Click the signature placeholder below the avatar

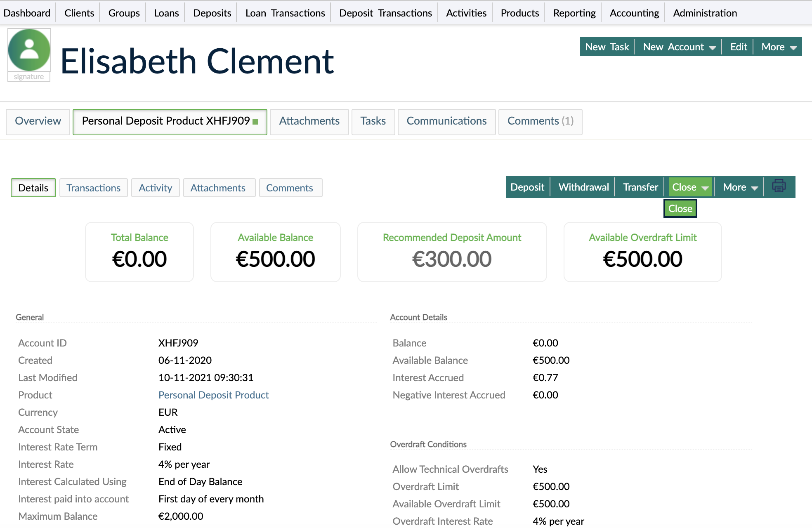click(x=29, y=77)
